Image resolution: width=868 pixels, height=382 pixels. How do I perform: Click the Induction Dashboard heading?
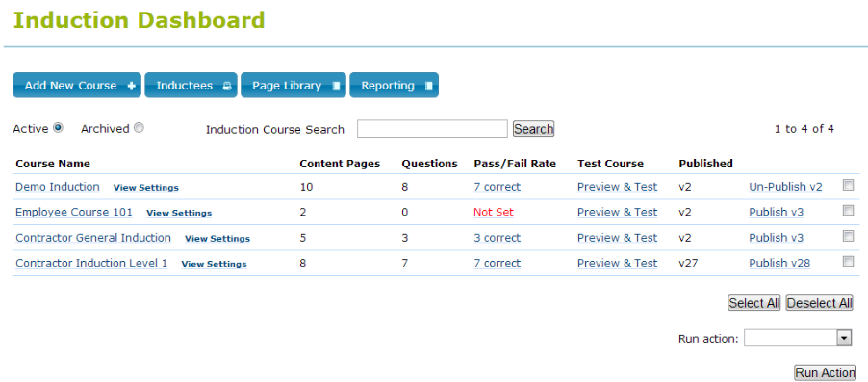pyautogui.click(x=139, y=20)
